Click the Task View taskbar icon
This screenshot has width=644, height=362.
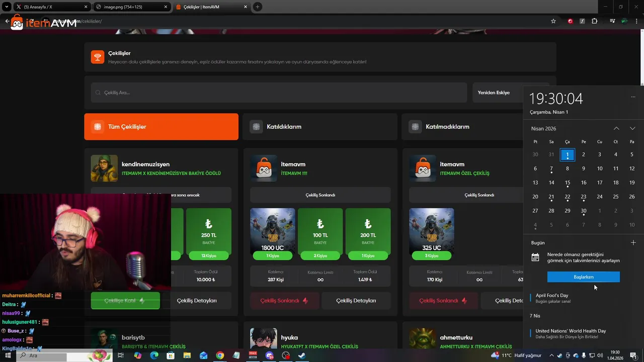pyautogui.click(x=121, y=355)
